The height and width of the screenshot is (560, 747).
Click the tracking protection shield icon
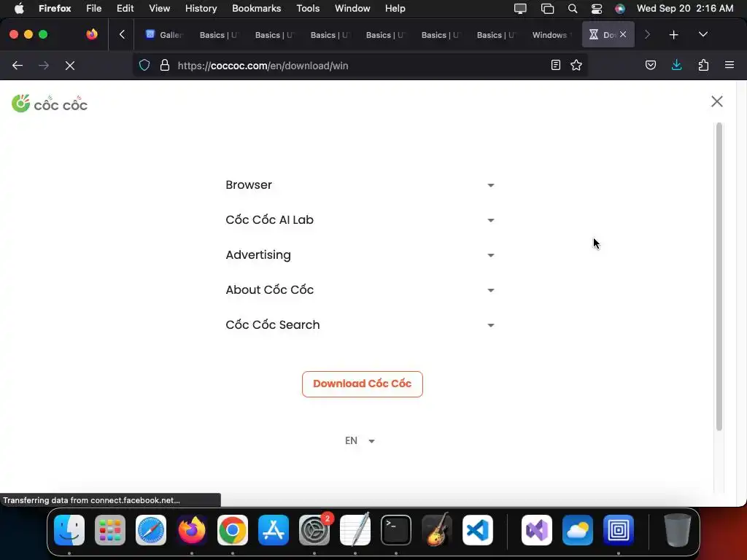click(x=144, y=65)
